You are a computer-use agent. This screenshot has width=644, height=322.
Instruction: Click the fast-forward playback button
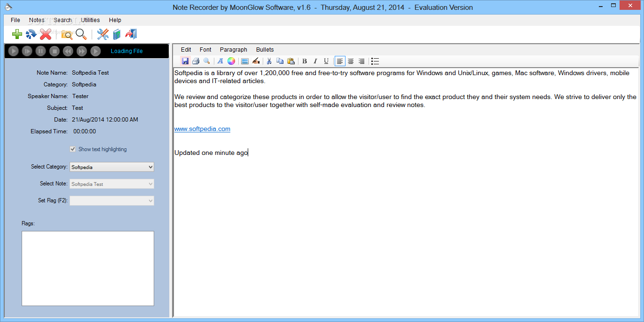(x=82, y=51)
